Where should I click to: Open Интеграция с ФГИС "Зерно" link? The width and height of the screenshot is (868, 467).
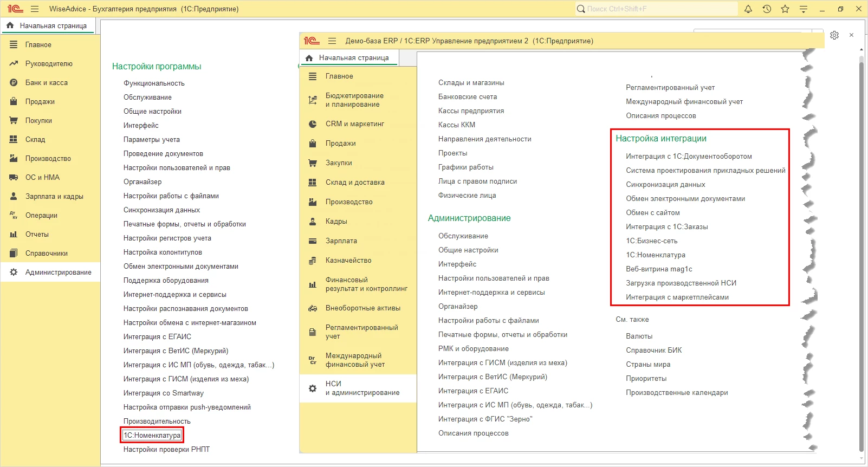click(485, 419)
